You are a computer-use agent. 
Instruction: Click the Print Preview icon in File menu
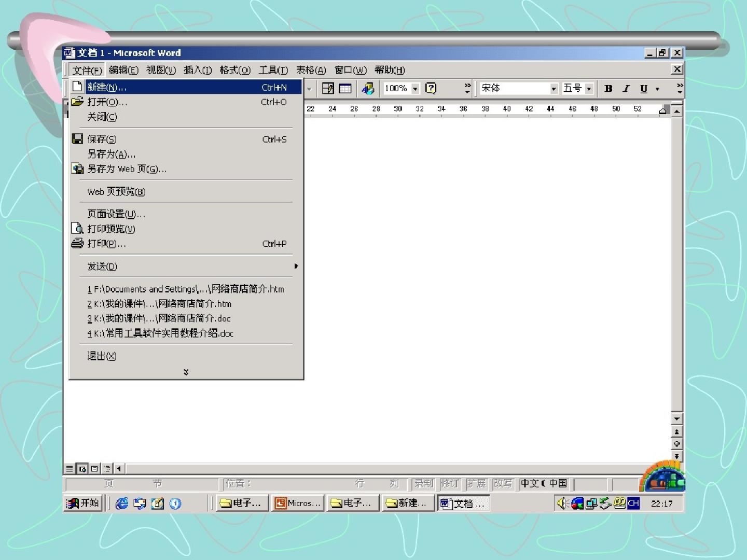(77, 229)
